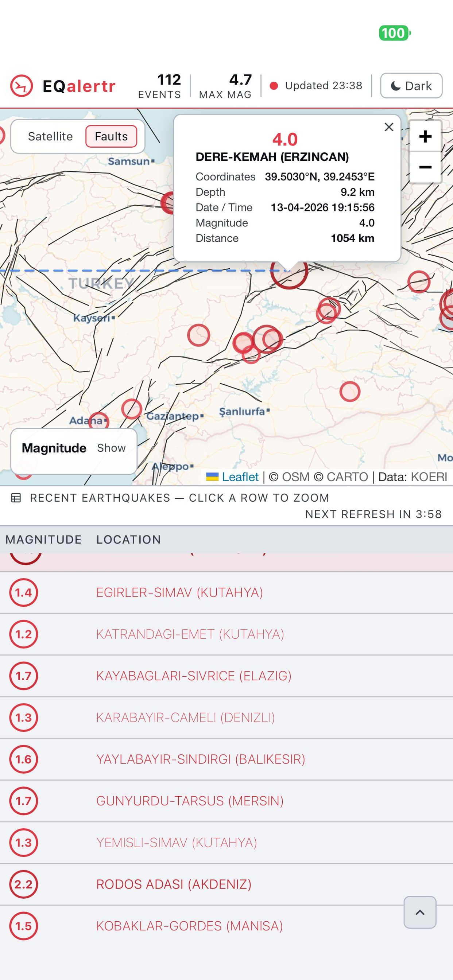Click the LOCATION column header
Viewport: 453px width, 980px height.
[129, 540]
